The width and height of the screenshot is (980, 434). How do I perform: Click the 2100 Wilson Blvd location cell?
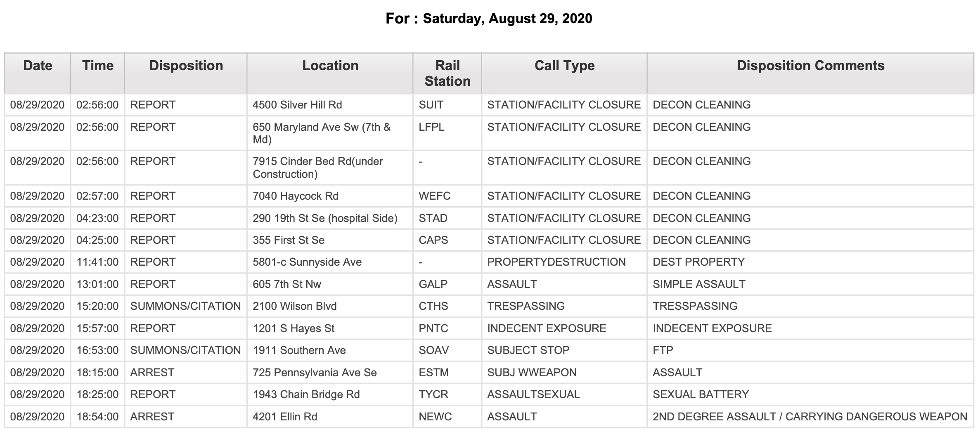(x=330, y=306)
